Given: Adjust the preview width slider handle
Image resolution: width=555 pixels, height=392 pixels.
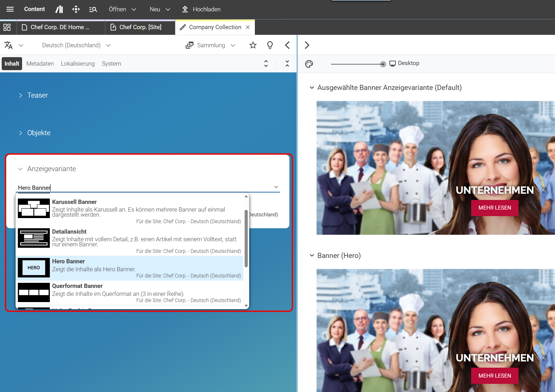Looking at the screenshot, I should coord(383,64).
